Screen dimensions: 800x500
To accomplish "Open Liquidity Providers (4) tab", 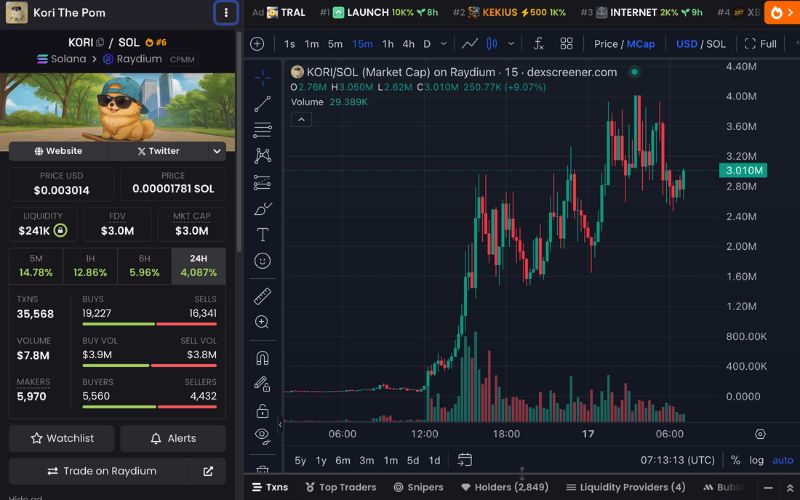I will (626, 487).
